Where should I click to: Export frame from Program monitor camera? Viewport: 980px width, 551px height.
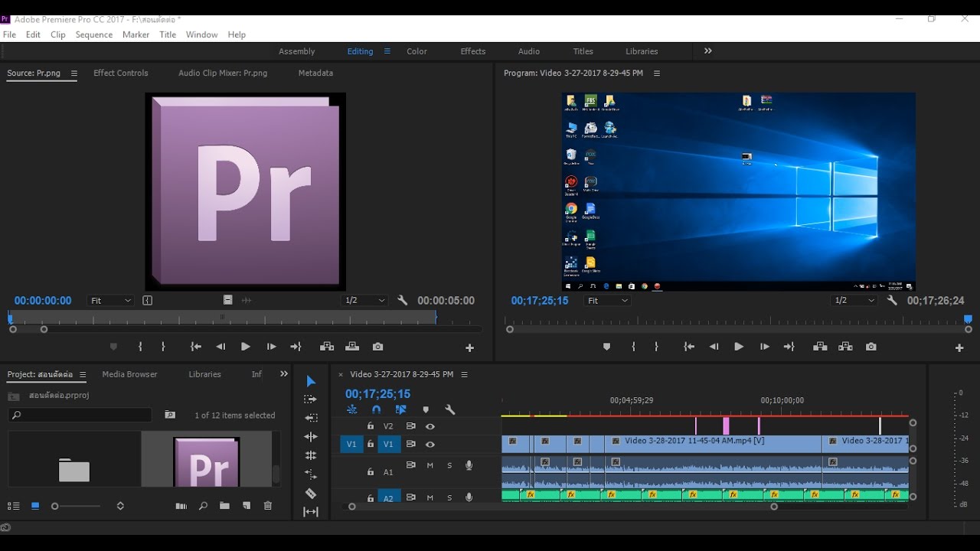click(871, 347)
